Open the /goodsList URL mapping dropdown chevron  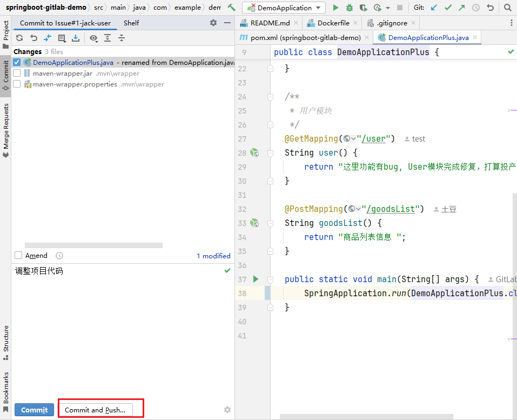358,209
